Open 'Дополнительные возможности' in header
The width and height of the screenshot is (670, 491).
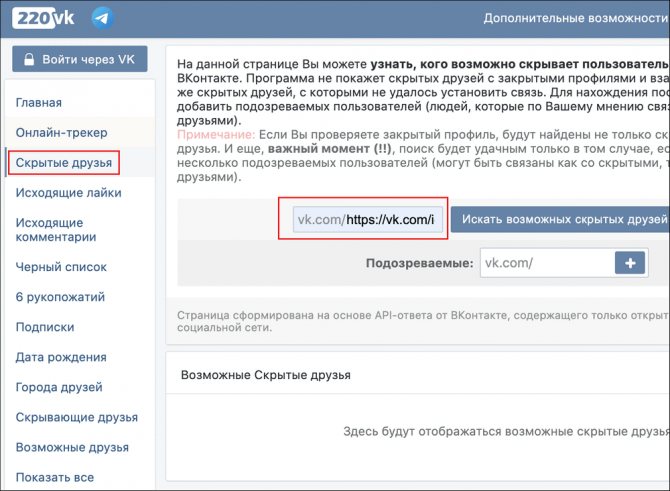pos(576,18)
